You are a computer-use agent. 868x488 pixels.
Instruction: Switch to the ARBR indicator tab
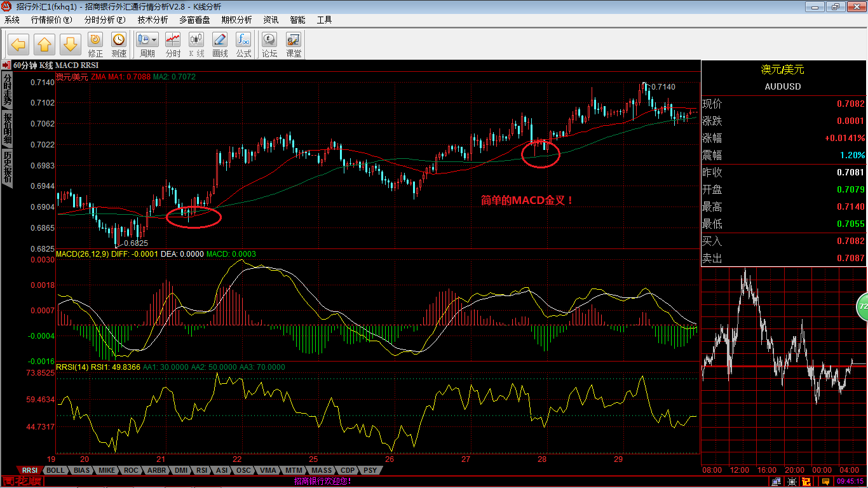tap(156, 470)
